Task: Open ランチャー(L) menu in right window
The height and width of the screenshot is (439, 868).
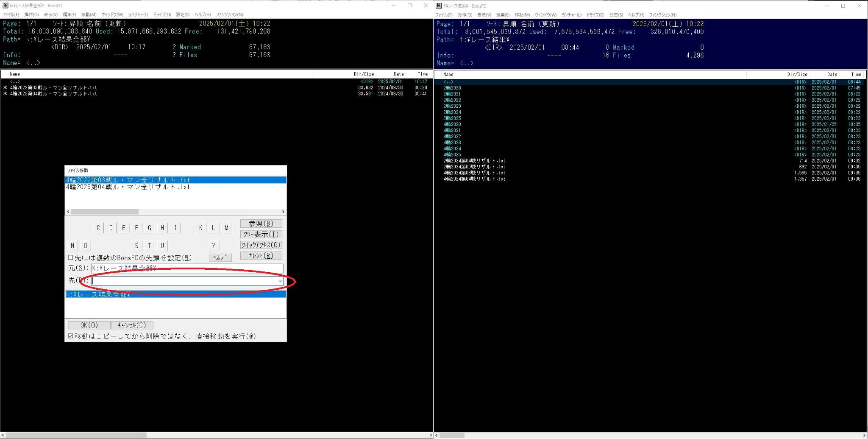Action: click(x=571, y=15)
